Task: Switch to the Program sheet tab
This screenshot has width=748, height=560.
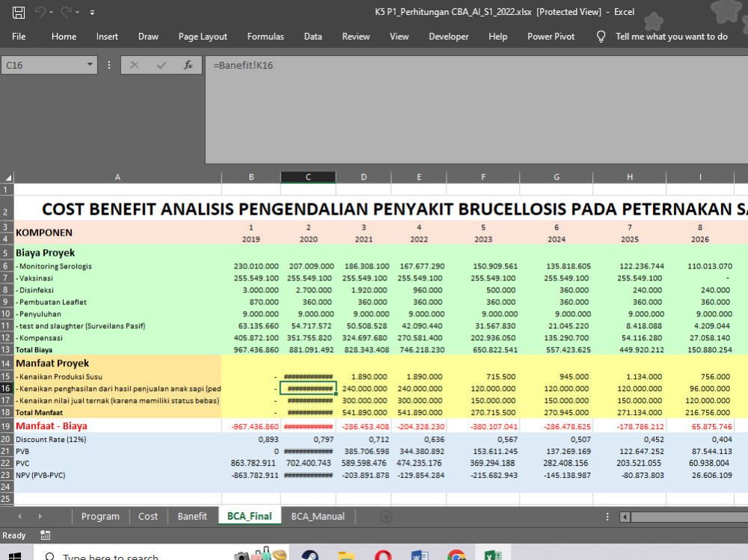Action: tap(100, 516)
